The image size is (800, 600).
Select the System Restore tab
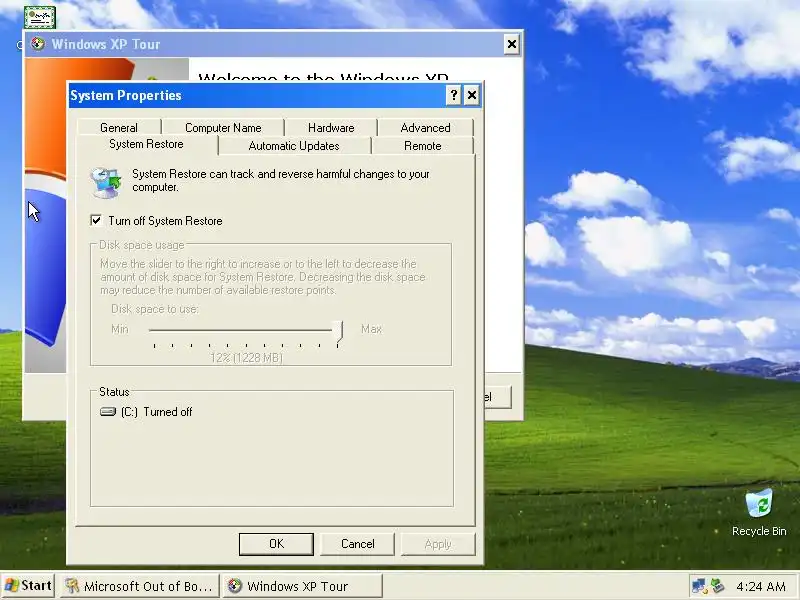pyautogui.click(x=146, y=144)
